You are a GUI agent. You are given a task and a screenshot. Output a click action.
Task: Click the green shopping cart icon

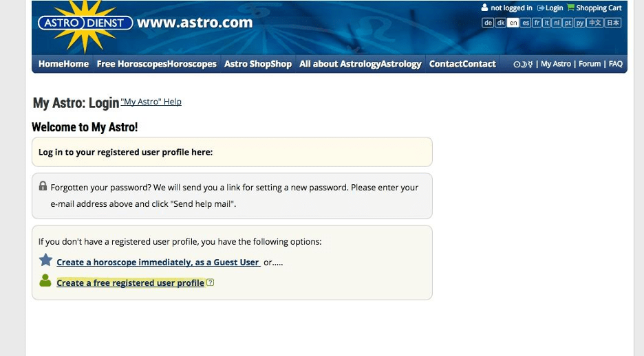pyautogui.click(x=570, y=8)
